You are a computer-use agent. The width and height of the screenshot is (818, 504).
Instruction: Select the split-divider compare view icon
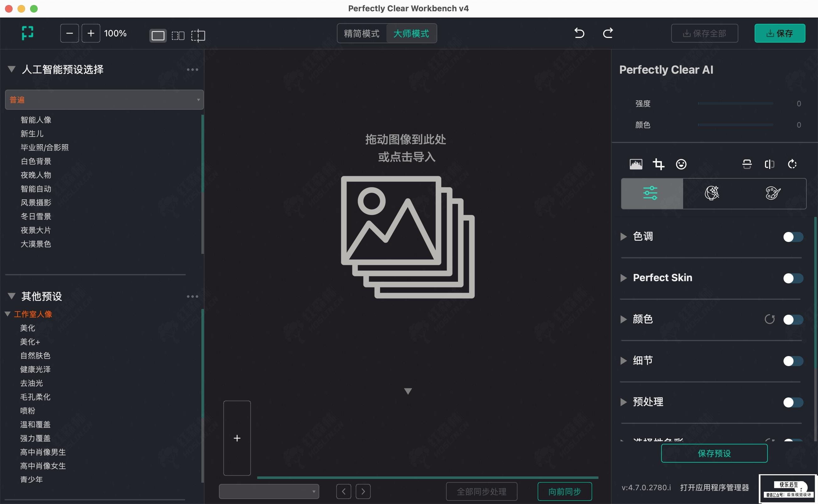point(198,35)
